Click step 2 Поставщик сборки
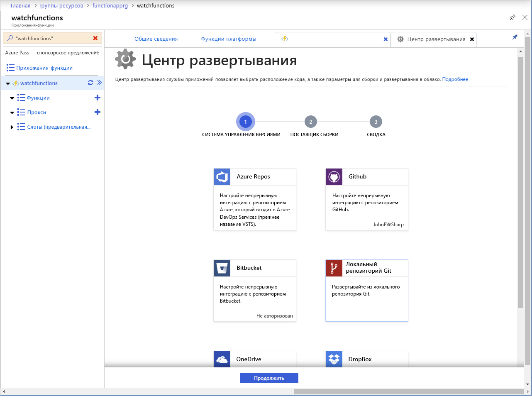This screenshot has height=396, width=532. click(310, 122)
